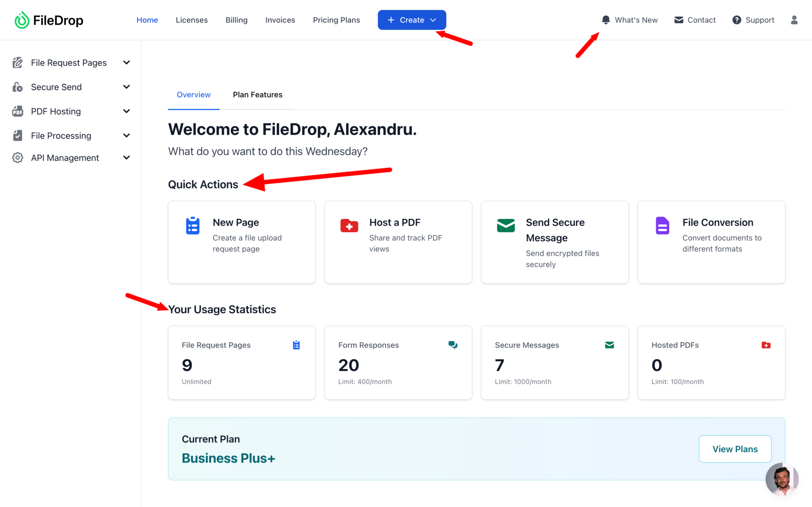The image size is (812, 507).
Task: Open the Billing menu item
Action: 236,20
